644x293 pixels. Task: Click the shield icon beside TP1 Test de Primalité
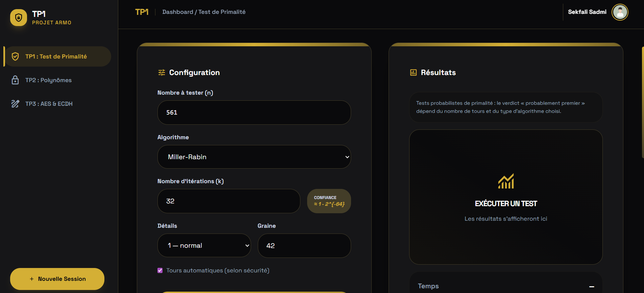(x=15, y=56)
